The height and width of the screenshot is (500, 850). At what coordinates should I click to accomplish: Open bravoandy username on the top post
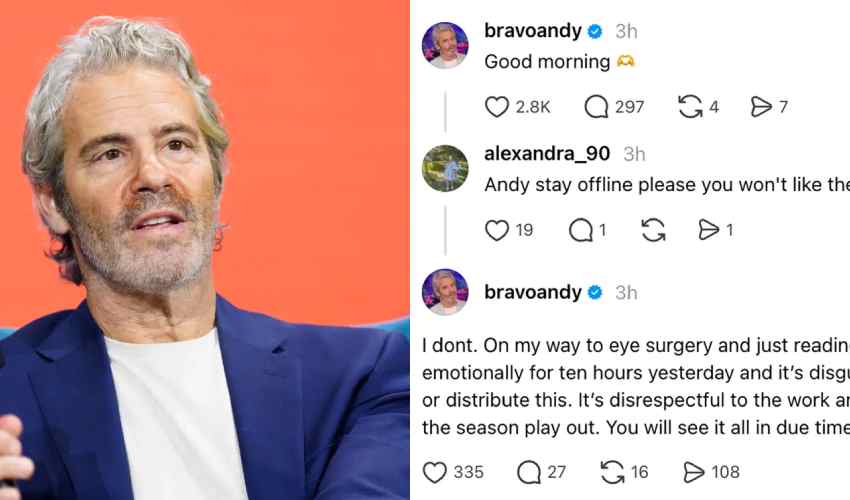coord(533,31)
